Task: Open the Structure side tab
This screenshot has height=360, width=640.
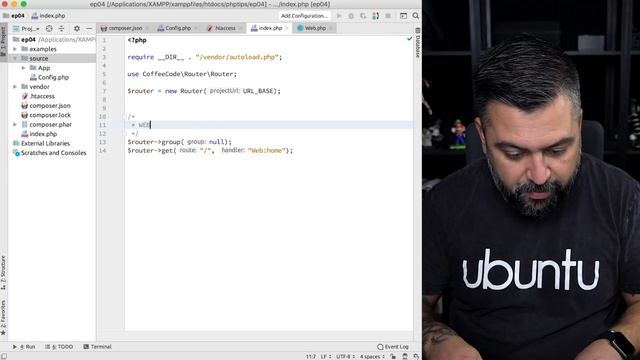Action: pos(3,273)
